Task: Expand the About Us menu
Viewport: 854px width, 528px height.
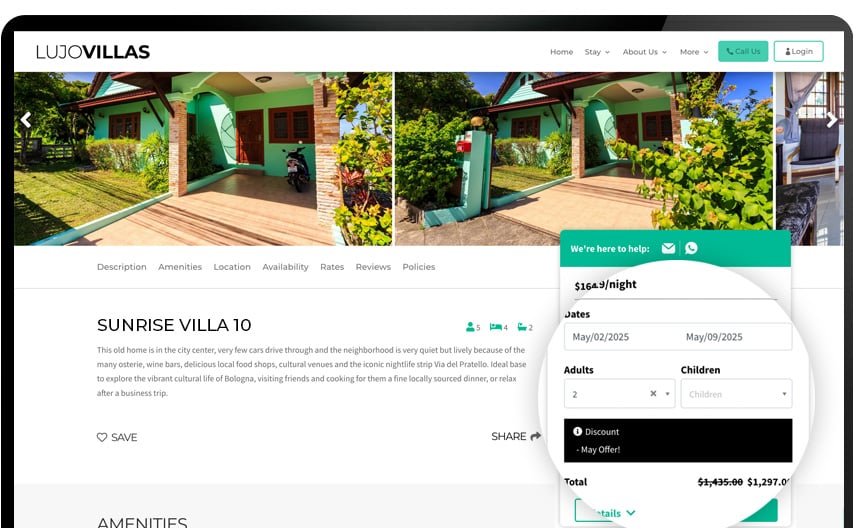Action: [x=644, y=52]
